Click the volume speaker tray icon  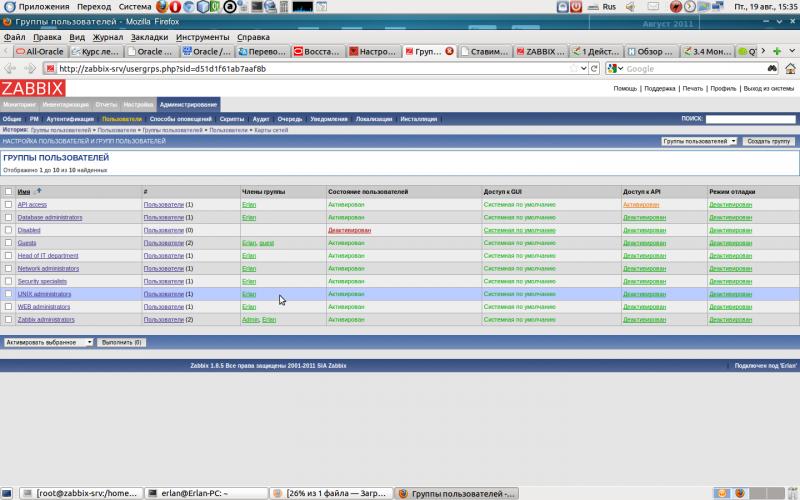[631, 7]
